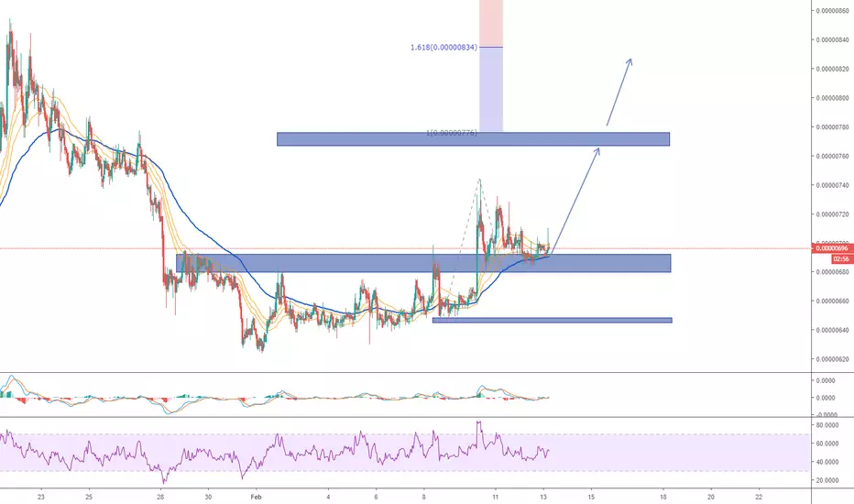
Task: Click the date label 30 on time axis
Action: pyautogui.click(x=208, y=497)
